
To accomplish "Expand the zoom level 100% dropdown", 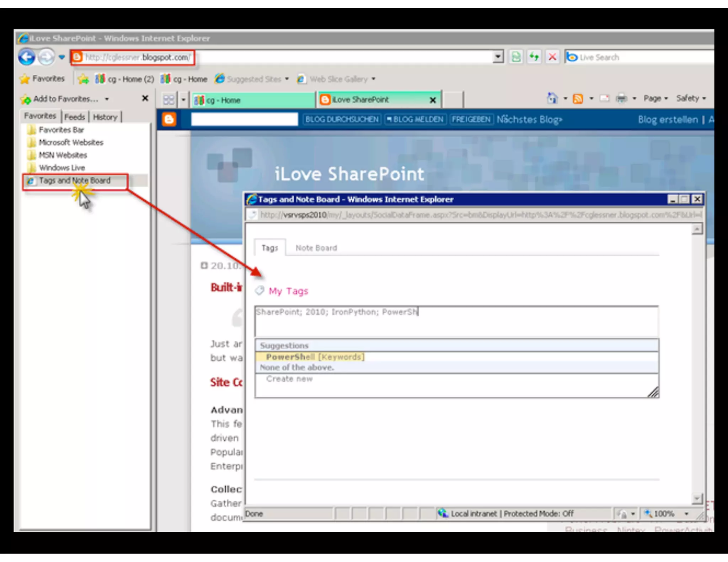I will (x=686, y=514).
